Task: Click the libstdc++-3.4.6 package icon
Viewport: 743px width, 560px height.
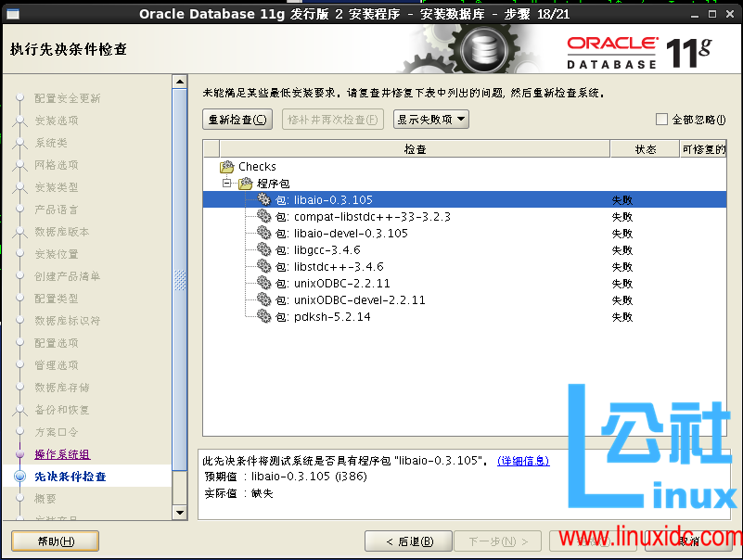Action: click(263, 267)
